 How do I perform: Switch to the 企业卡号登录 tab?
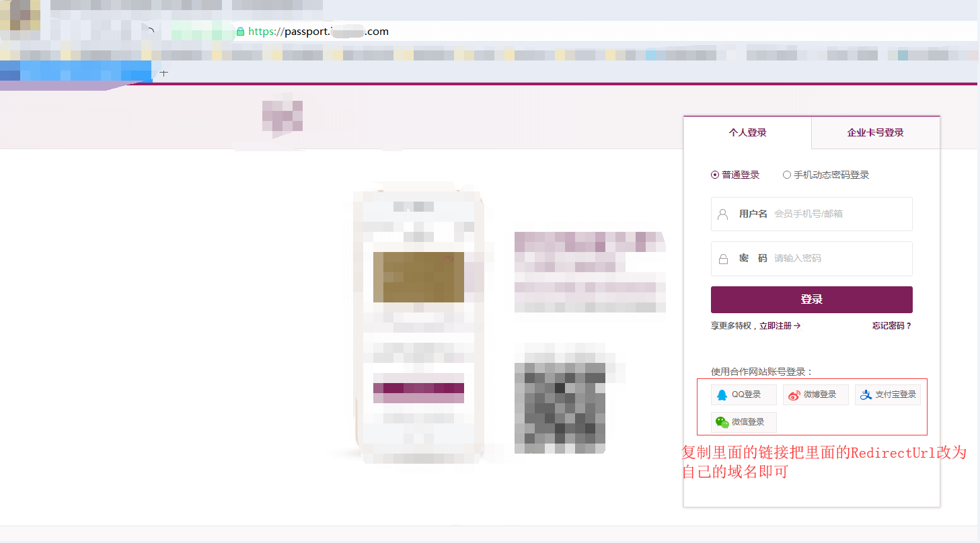875,132
